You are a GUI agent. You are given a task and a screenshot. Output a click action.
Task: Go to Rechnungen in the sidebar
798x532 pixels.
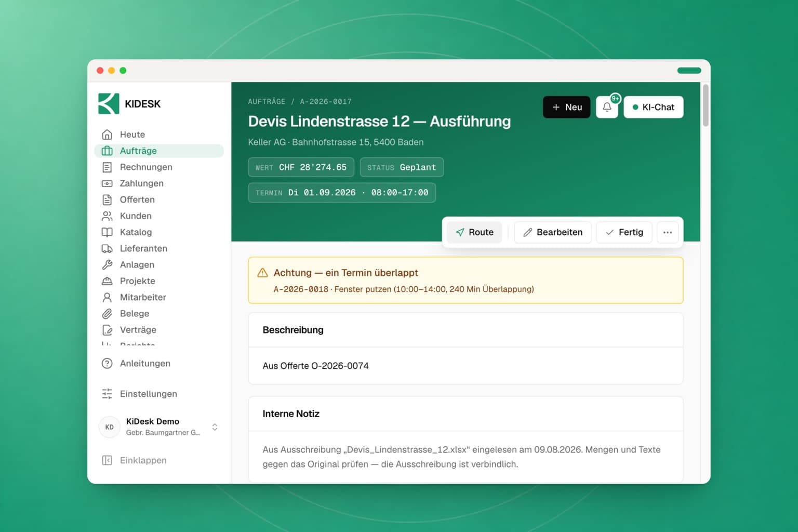click(159, 167)
